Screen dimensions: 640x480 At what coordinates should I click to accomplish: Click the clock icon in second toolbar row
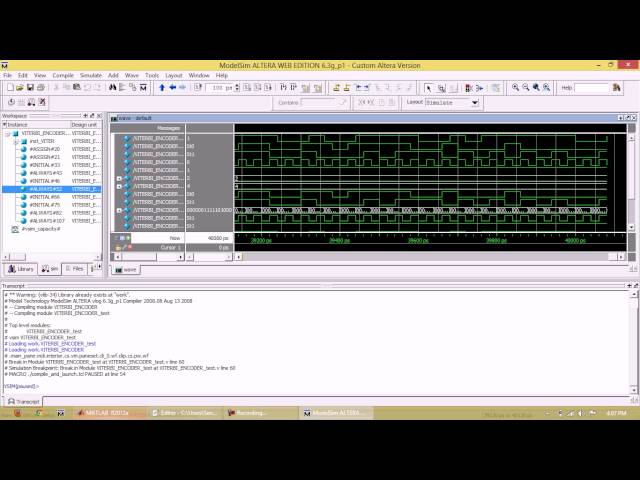tap(11, 102)
